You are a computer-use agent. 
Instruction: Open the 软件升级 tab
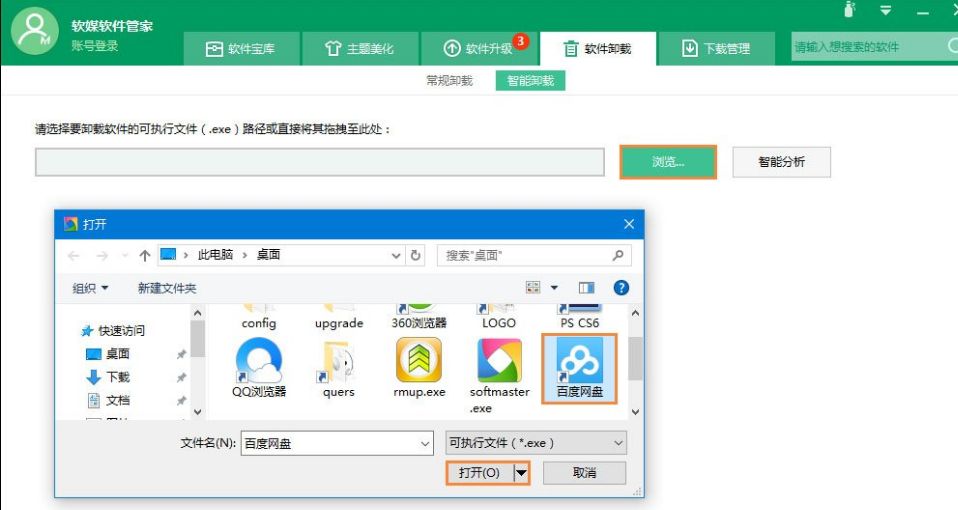pos(479,48)
